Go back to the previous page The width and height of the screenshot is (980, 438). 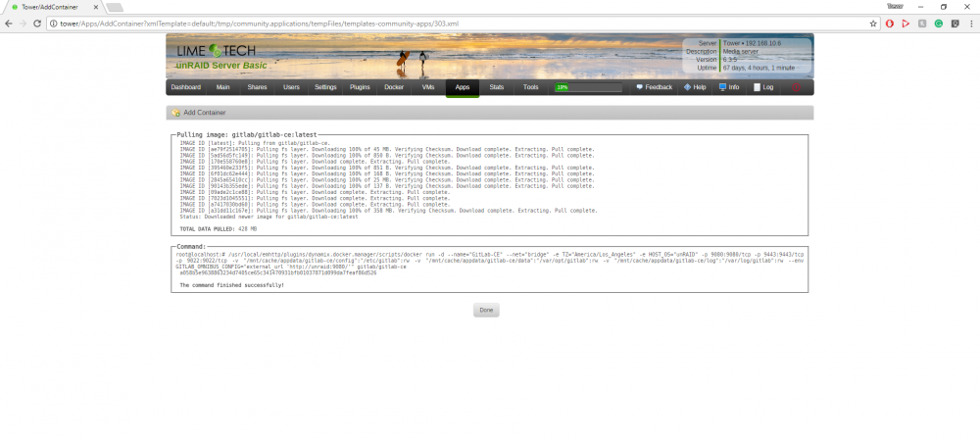(x=9, y=24)
